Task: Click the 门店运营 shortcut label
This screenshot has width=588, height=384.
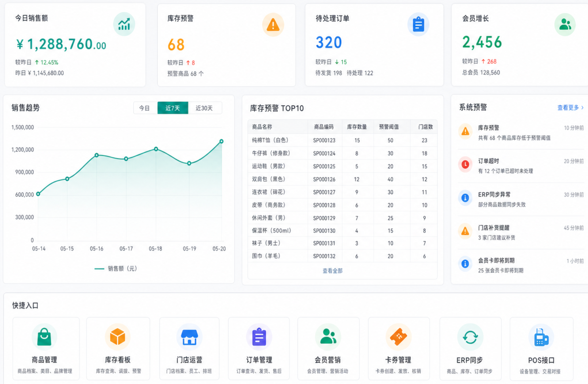Action: tap(189, 360)
